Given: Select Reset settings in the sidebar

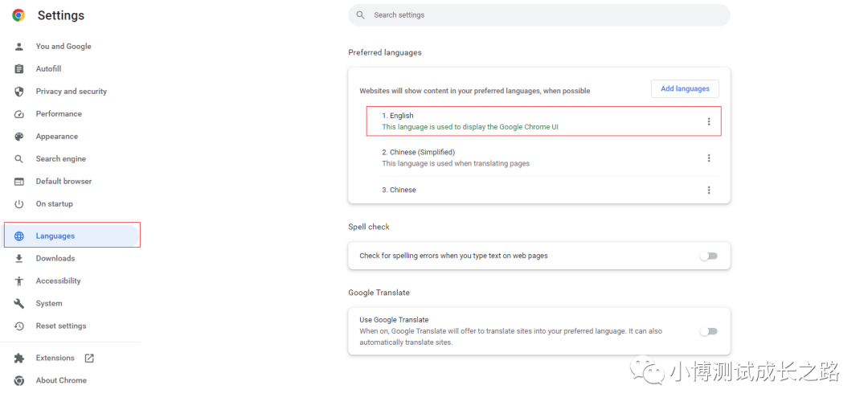Looking at the screenshot, I should pyautogui.click(x=61, y=326).
